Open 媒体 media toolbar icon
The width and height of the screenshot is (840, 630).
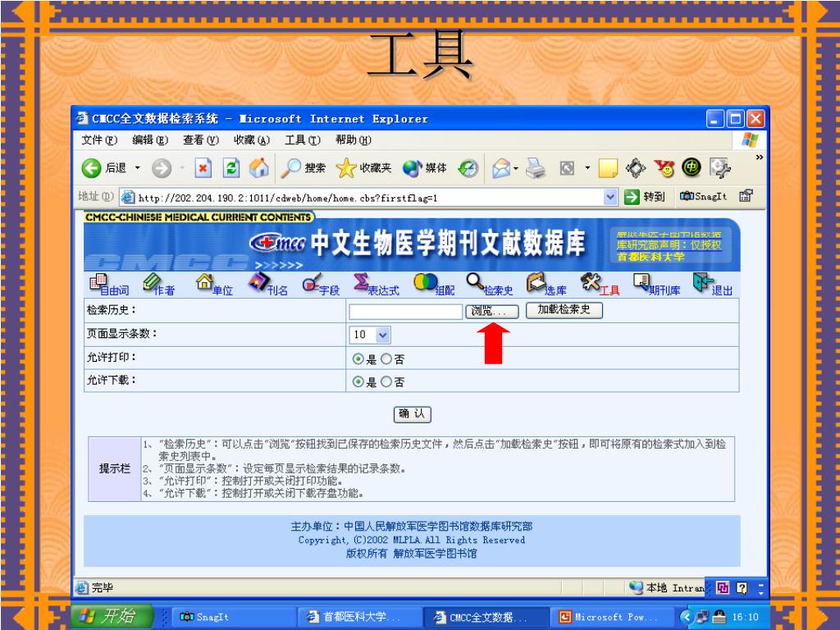coord(424,168)
